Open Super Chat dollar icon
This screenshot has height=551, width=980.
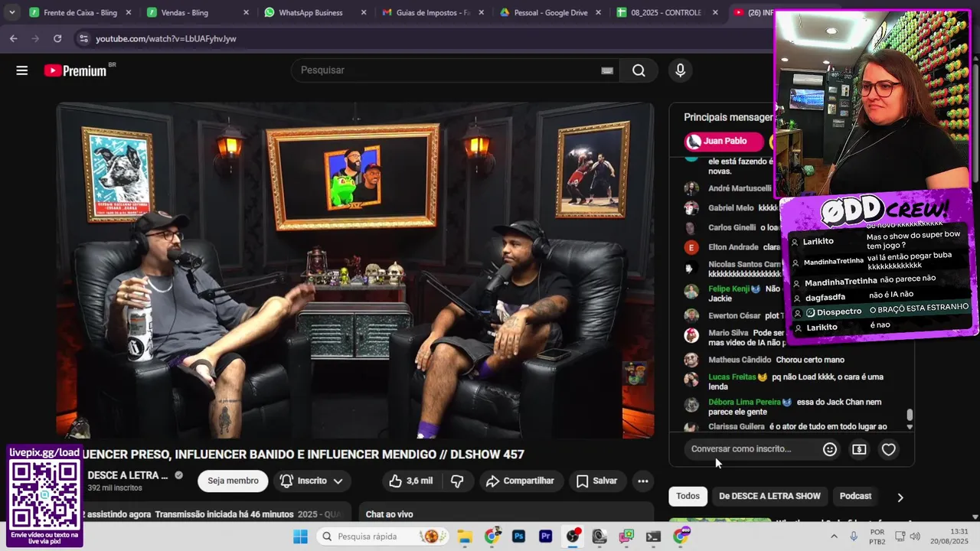[x=859, y=449]
